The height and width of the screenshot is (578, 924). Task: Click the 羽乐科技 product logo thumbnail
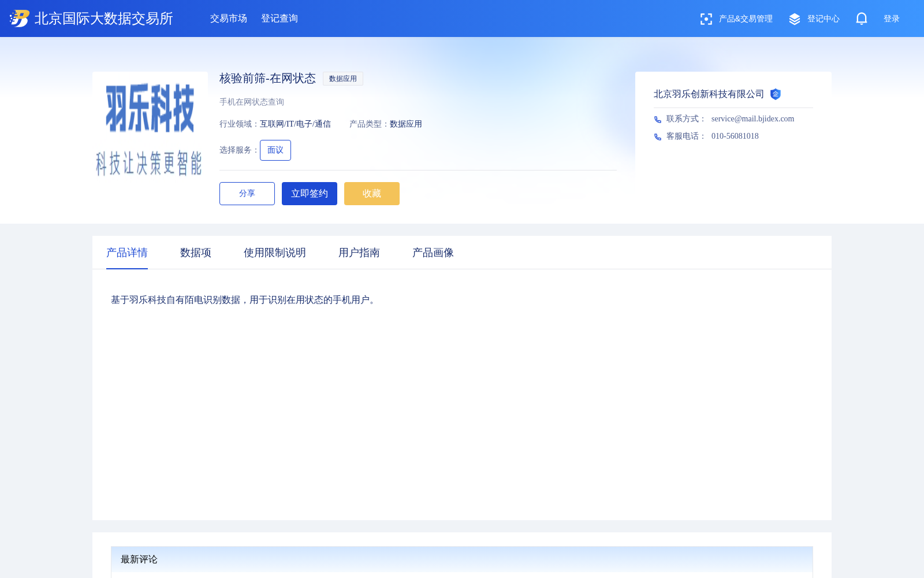(x=150, y=129)
